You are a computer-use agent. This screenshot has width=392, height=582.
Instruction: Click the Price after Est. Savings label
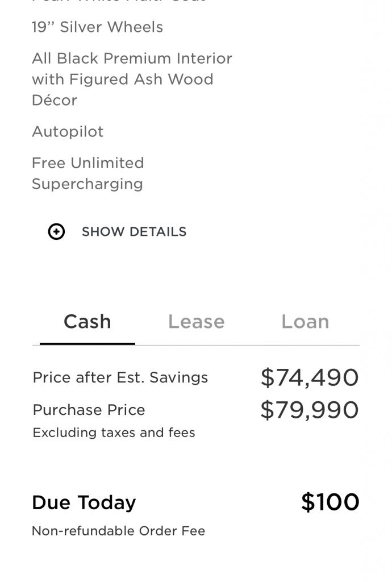coord(120,378)
